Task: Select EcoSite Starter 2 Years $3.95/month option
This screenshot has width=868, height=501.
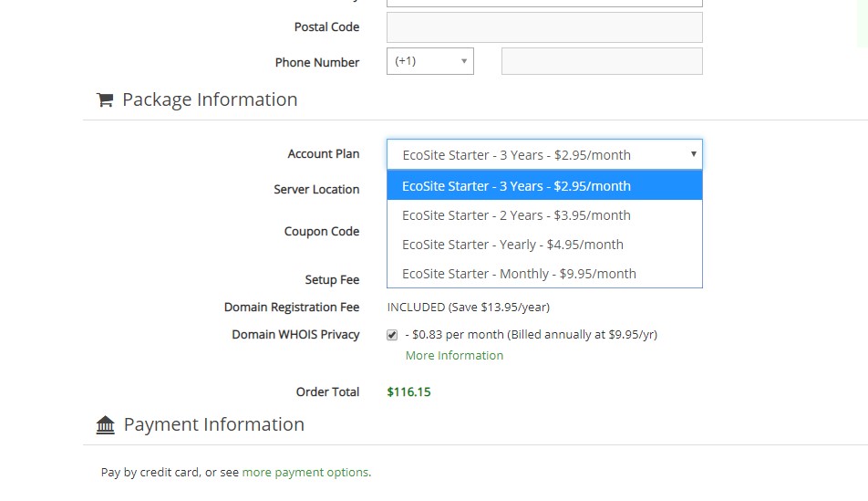Action: click(x=544, y=215)
